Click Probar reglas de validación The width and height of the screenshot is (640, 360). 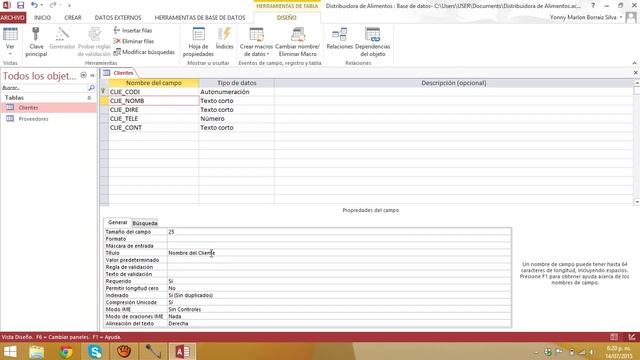click(94, 42)
